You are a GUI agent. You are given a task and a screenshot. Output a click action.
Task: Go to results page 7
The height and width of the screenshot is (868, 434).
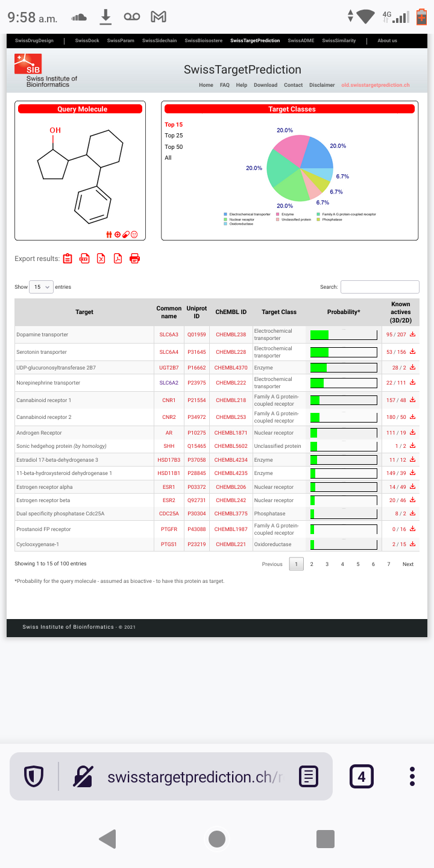[x=389, y=564]
